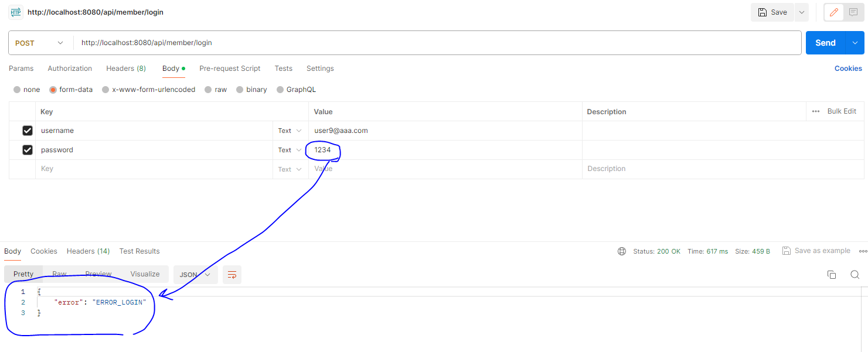Copy the response with the copy icon
This screenshot has height=352, width=868.
831,275
